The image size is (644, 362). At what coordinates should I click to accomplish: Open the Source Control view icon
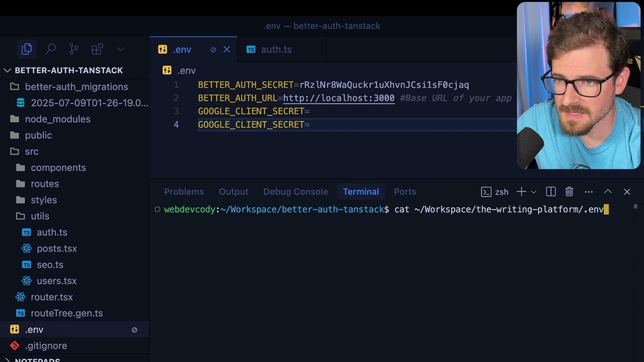pos(74,49)
